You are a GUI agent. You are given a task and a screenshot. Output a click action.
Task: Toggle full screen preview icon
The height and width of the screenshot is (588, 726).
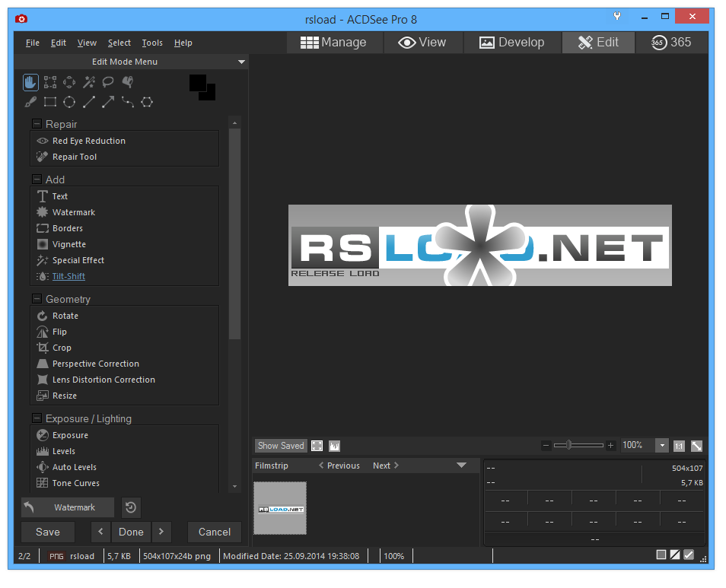[x=317, y=446]
